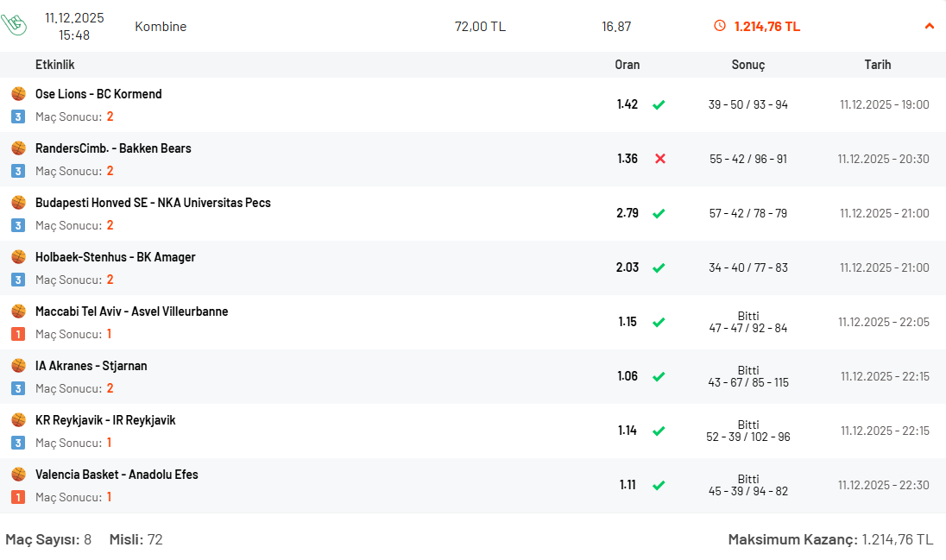This screenshot has width=946, height=560.
Task: Click the green check on Valencia Basket row
Action: [659, 485]
